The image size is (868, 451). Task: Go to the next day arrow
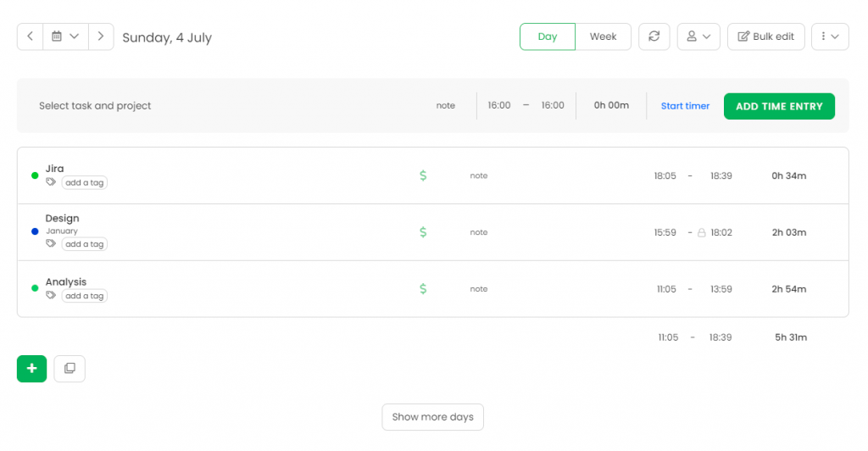tap(101, 36)
